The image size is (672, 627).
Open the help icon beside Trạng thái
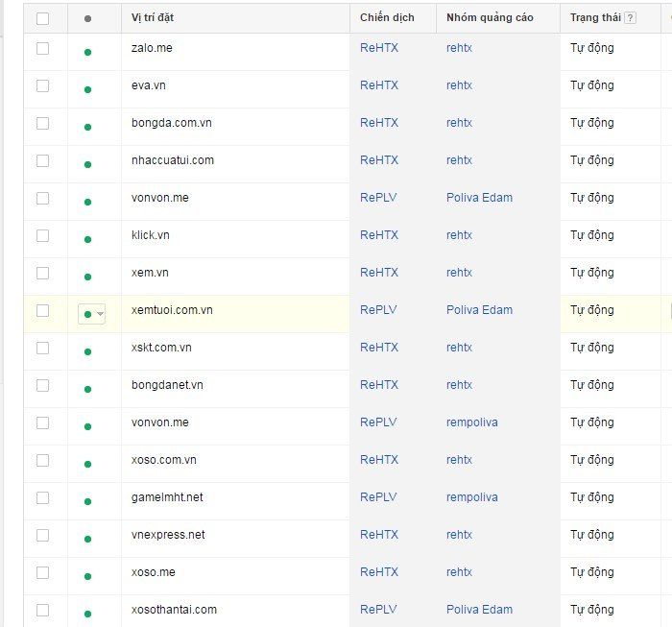coord(630,18)
